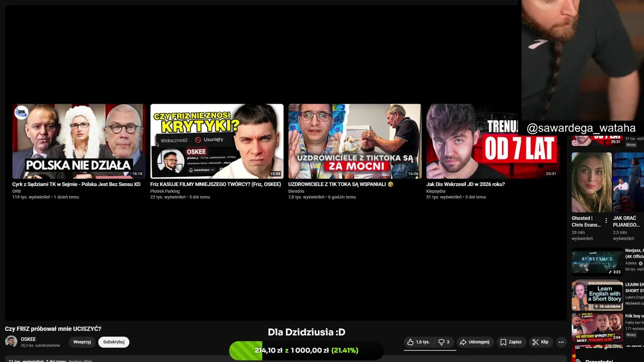Click the video title 'Czy FRIZ próbował mnie UCISZYĆ?'
Image resolution: width=644 pixels, height=362 pixels.
coord(53,329)
